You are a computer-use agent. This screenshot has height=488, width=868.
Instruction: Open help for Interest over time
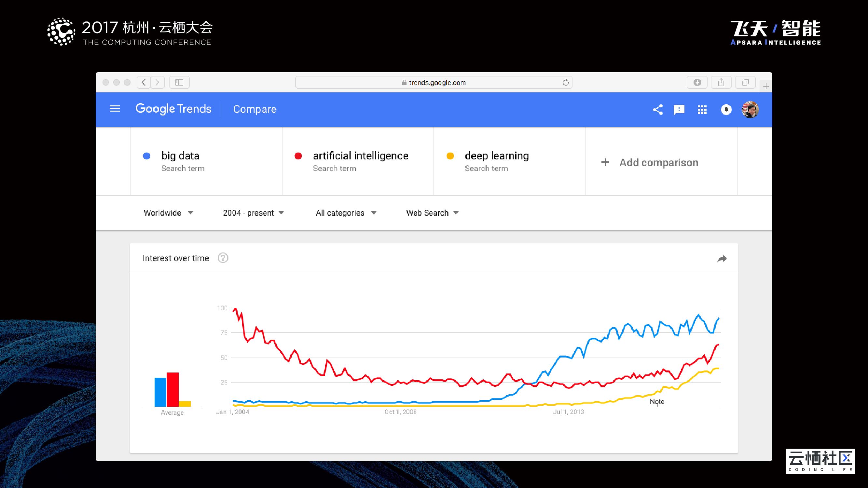(223, 258)
